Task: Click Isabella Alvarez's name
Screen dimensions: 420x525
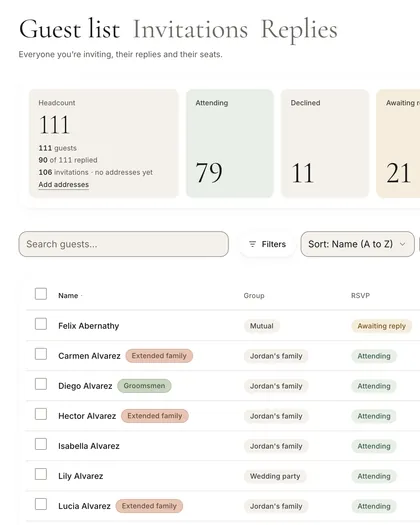Action: click(x=89, y=446)
